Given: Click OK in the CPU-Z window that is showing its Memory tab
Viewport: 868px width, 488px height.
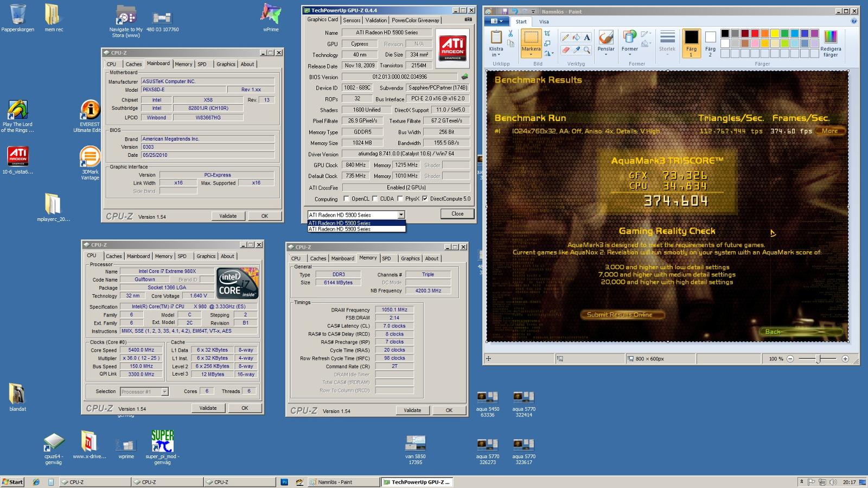Looking at the screenshot, I should click(x=449, y=410).
